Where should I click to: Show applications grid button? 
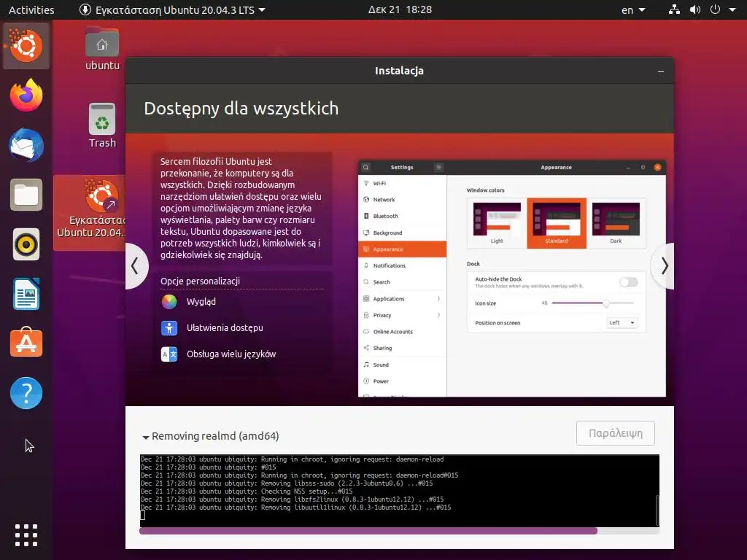click(26, 535)
